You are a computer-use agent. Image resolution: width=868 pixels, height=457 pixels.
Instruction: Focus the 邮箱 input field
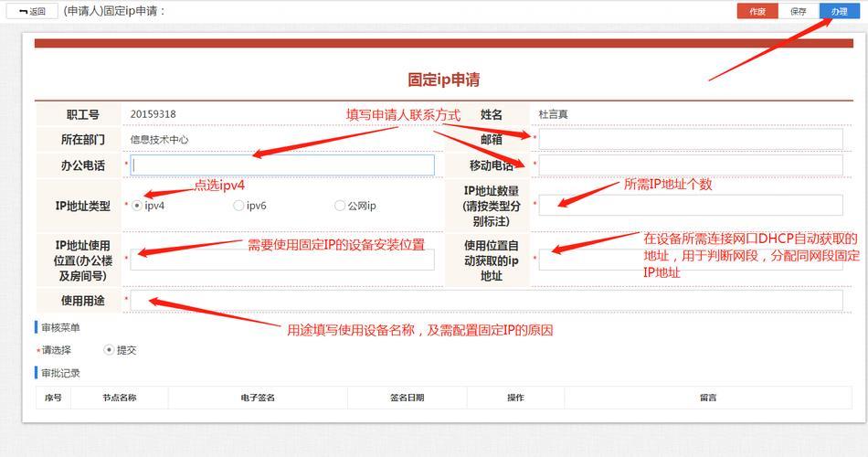[x=691, y=140]
